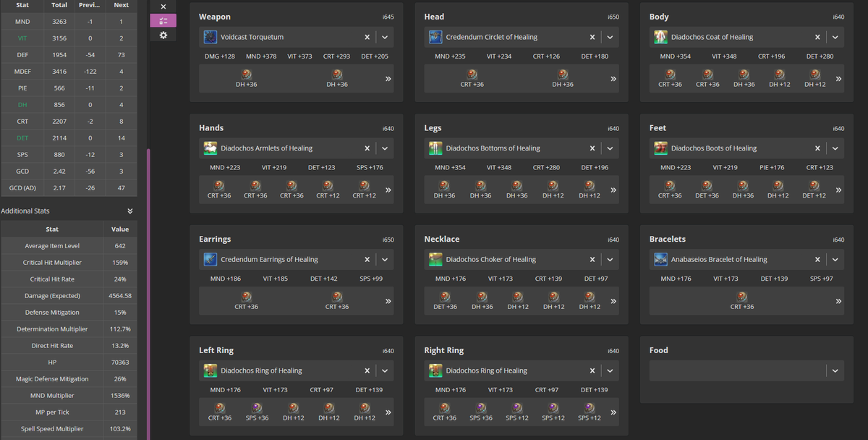Image resolution: width=868 pixels, height=440 pixels.
Task: Click the Diadochos Armlets of Healing icon
Action: pyautogui.click(x=210, y=148)
